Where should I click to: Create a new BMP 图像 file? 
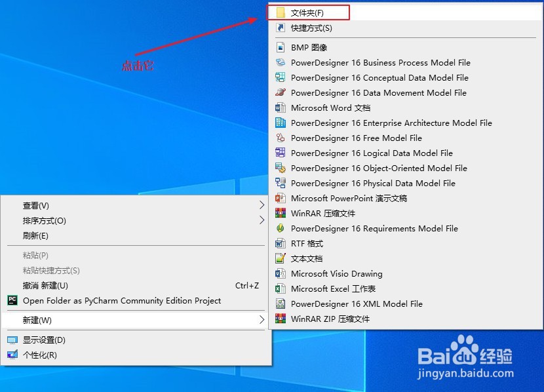[406, 48]
